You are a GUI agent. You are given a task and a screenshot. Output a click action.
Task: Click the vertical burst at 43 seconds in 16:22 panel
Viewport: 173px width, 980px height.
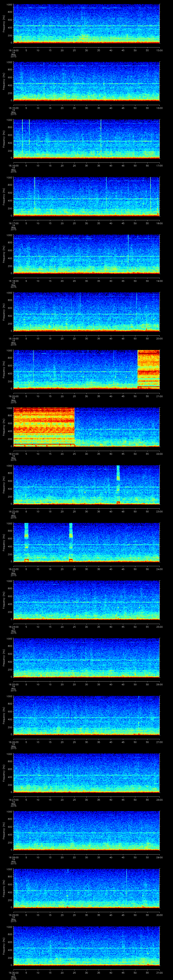coord(118,484)
